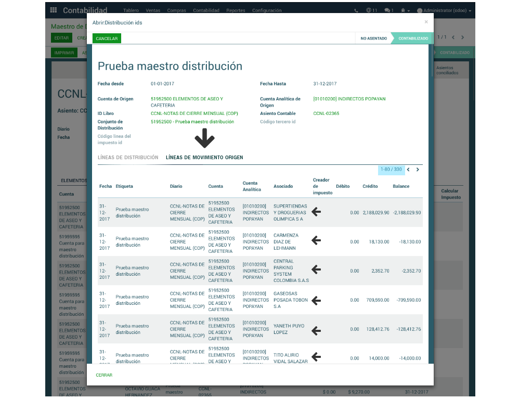Image resolution: width=532 pixels, height=399 pixels.
Task: Close the Distribución ids dialog with X
Action: tap(426, 22)
